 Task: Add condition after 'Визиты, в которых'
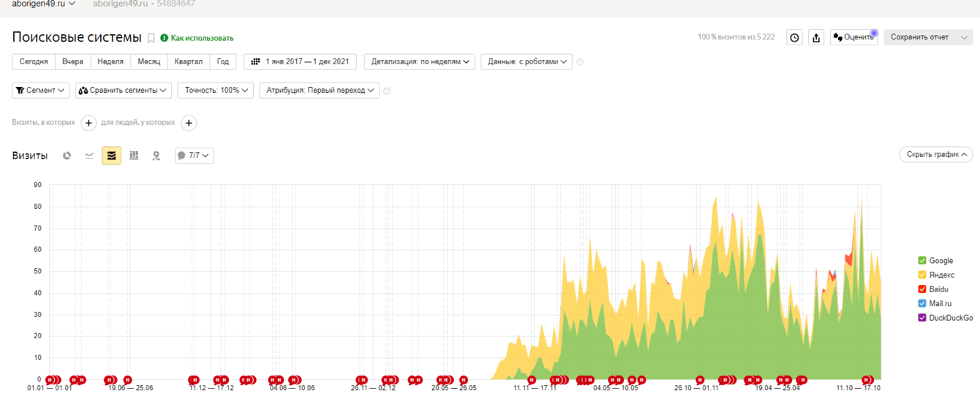coord(88,123)
